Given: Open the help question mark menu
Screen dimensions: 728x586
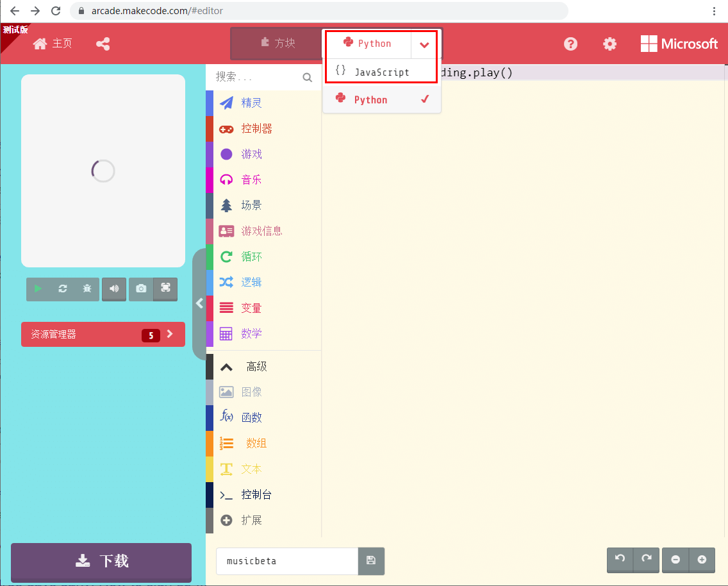Looking at the screenshot, I should coord(570,44).
